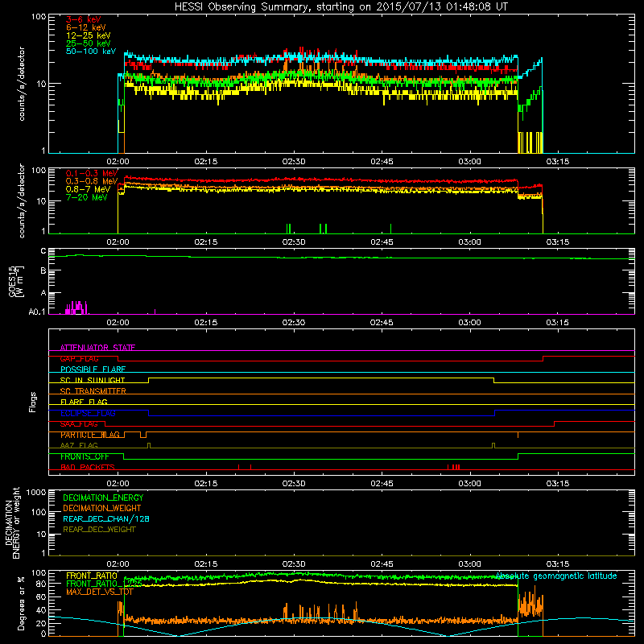Select the SC_TRANSMITTER flag label
This screenshot has height=644, width=644.
click(x=93, y=391)
